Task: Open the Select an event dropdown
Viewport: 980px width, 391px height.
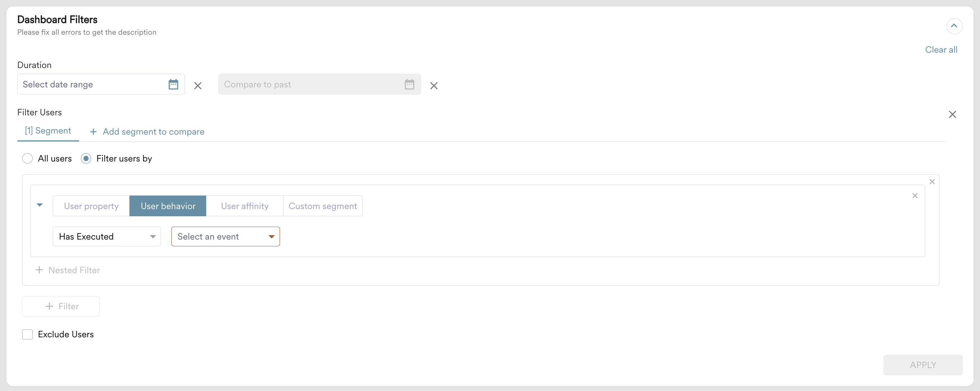Action: (225, 236)
